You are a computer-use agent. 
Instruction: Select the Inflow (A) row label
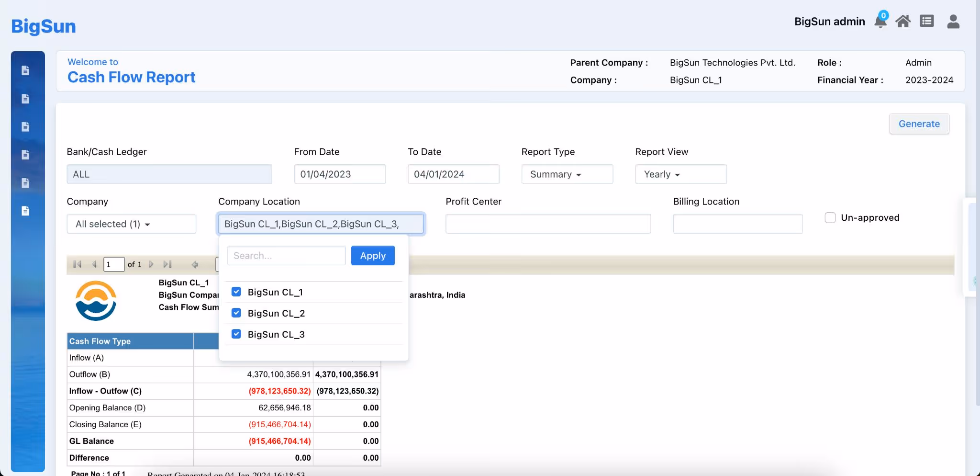[x=87, y=358]
